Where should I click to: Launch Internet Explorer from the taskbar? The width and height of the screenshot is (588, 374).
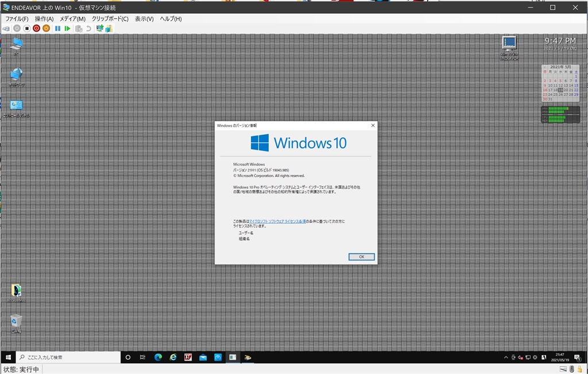click(x=173, y=357)
